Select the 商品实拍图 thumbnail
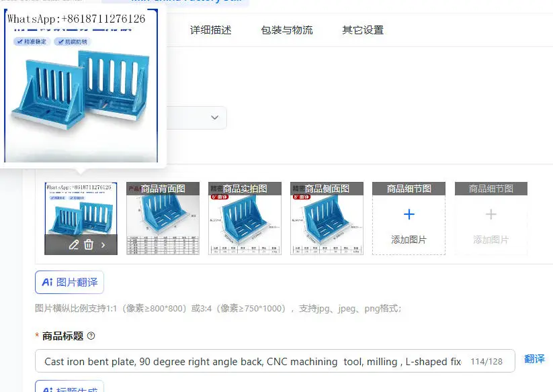The image size is (553, 392). click(245, 218)
